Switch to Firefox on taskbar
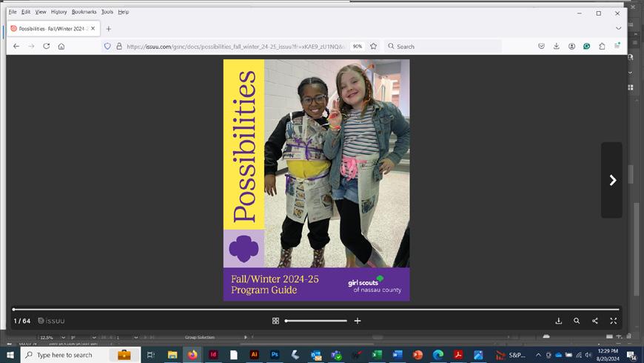 pos(192,355)
